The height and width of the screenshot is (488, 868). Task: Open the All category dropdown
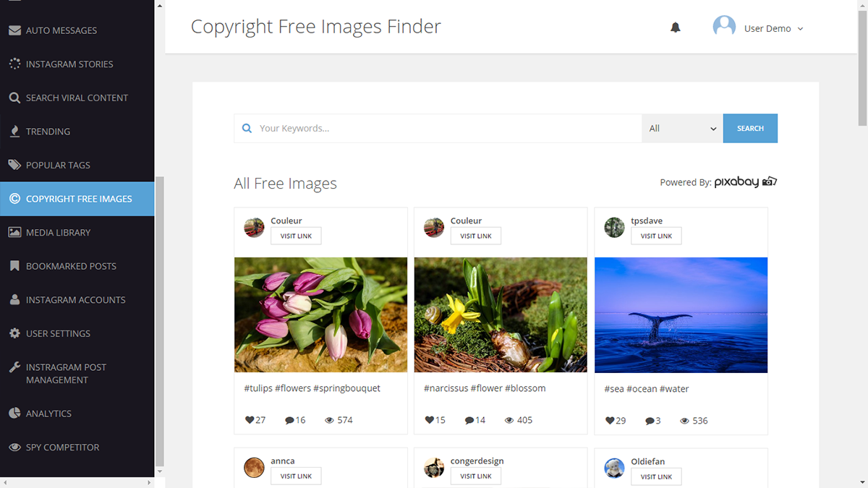(x=681, y=129)
